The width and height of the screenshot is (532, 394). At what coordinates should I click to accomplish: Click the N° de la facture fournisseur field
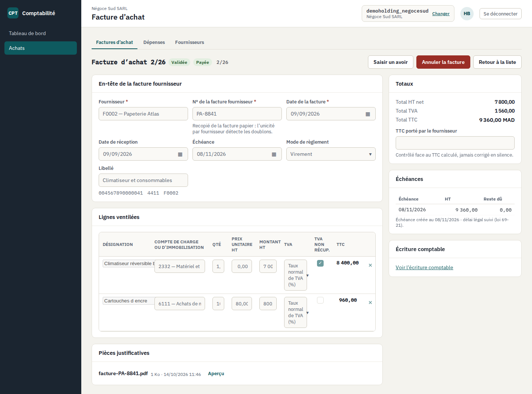(x=237, y=114)
